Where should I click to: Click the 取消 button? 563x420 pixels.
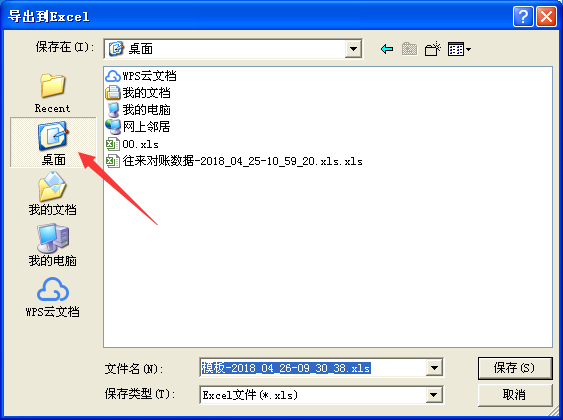pos(515,395)
